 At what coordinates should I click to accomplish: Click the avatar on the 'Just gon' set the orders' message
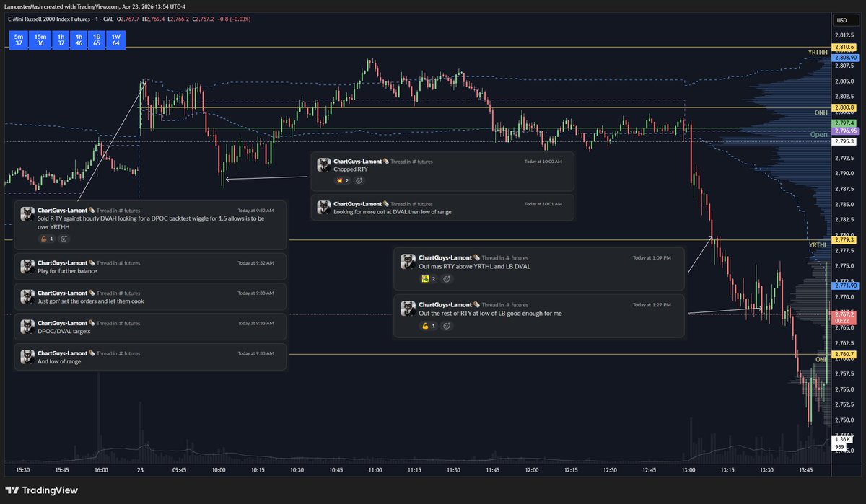[27, 296]
